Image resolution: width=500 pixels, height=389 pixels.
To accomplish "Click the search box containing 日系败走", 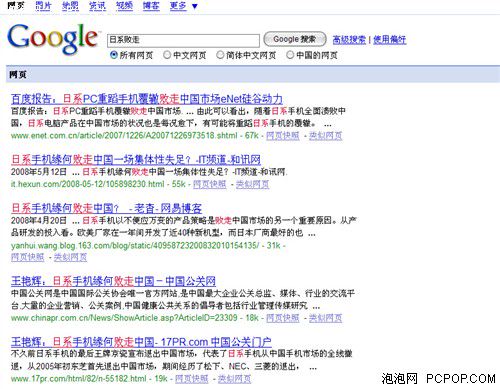I will [183, 40].
